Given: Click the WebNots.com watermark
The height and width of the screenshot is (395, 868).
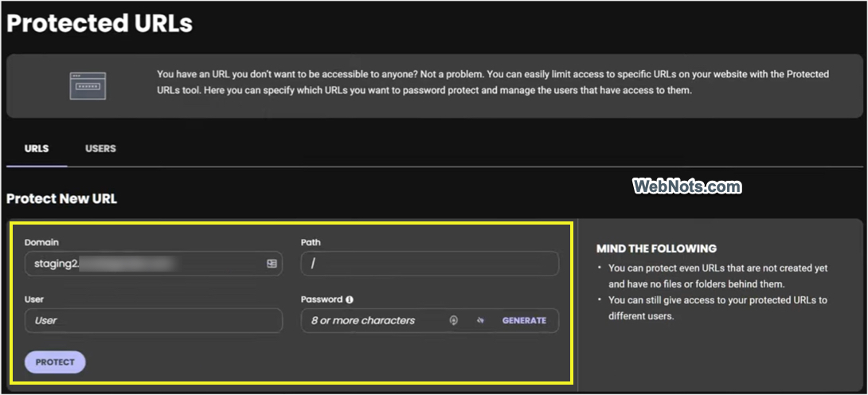Looking at the screenshot, I should tap(687, 186).
